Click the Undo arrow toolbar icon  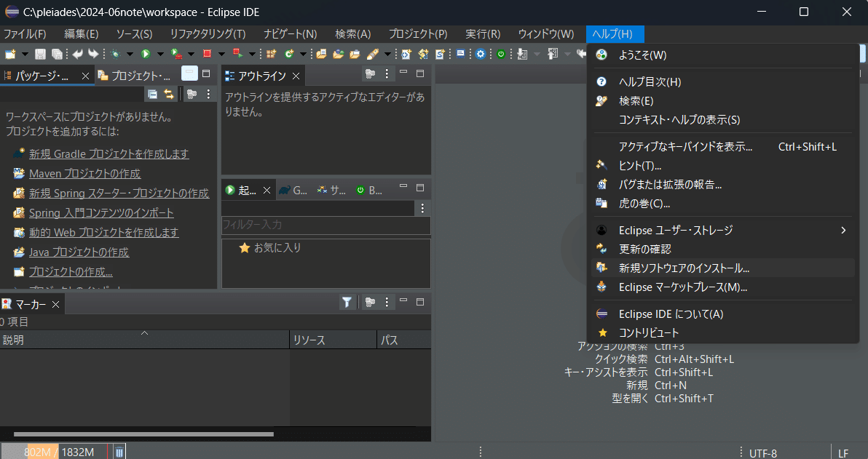77,54
